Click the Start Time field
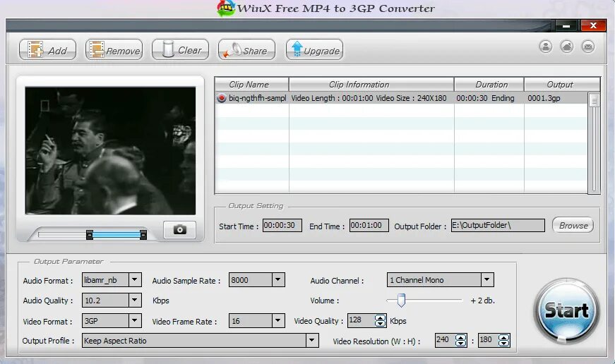Screen dimensions: 615x364 pyautogui.click(x=282, y=225)
